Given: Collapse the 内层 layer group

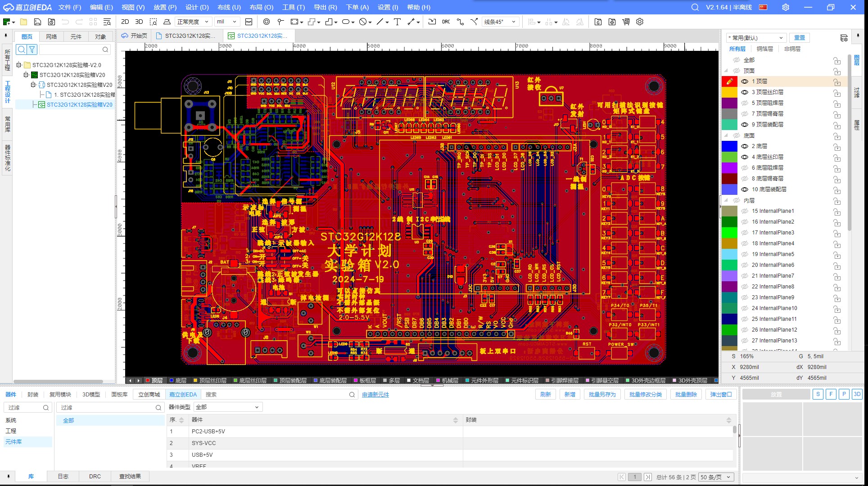Looking at the screenshot, I should tap(726, 200).
